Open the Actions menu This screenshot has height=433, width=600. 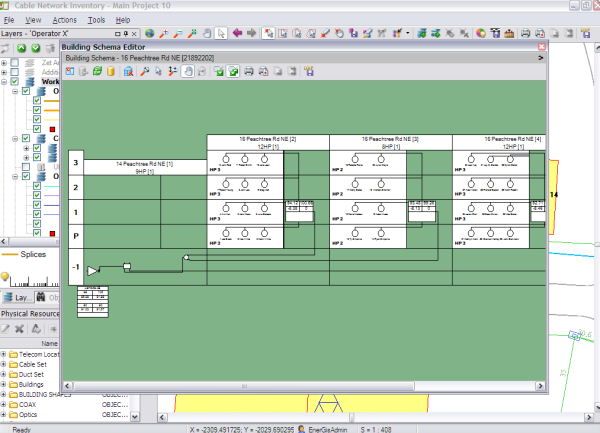[64, 19]
